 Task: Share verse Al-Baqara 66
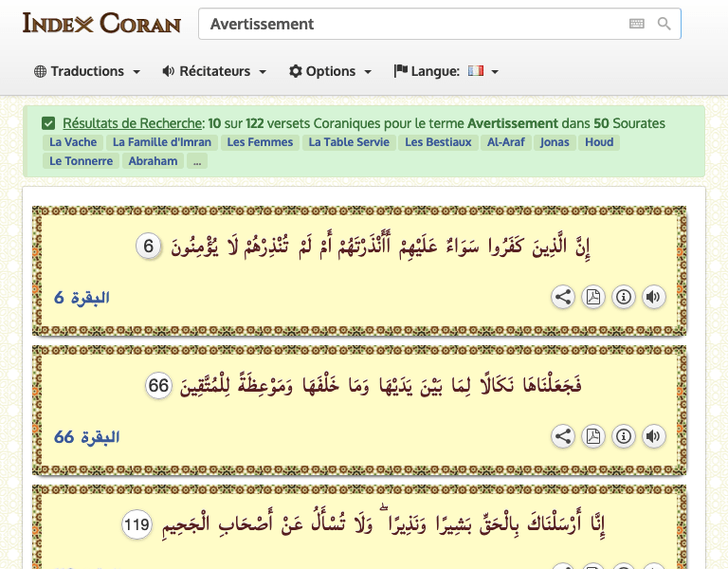pos(563,436)
